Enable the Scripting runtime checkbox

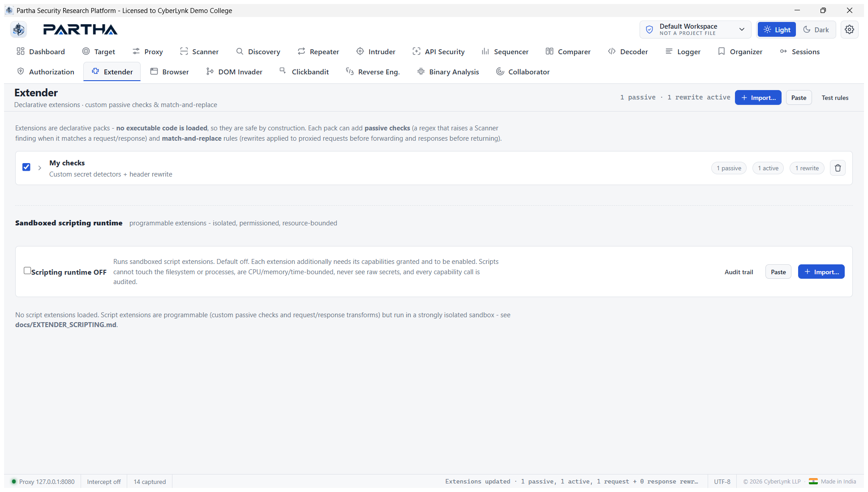tap(27, 271)
